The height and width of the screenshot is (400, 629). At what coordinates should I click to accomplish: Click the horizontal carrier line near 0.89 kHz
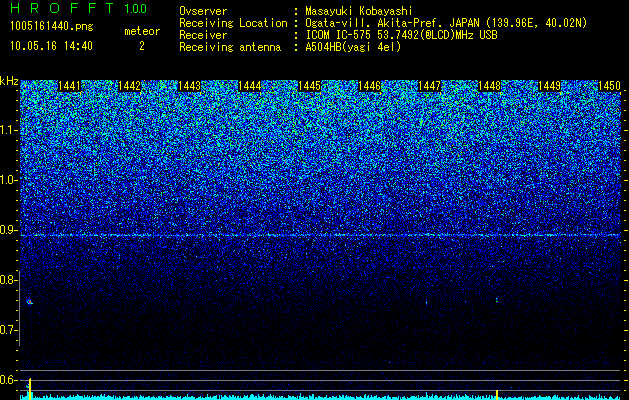tap(321, 235)
